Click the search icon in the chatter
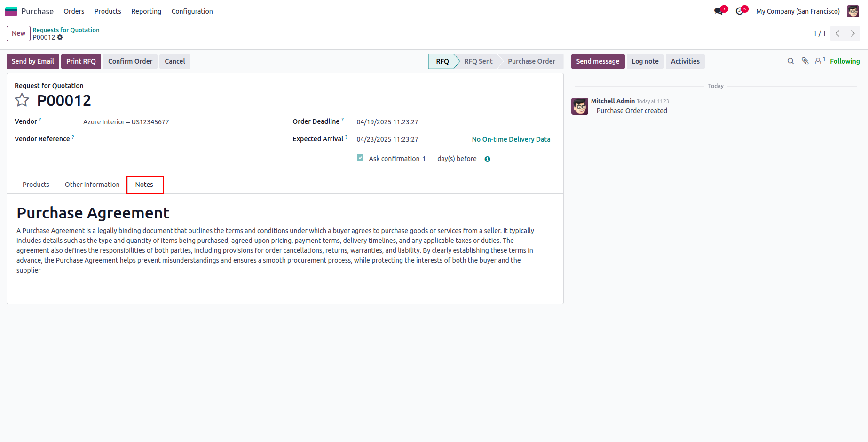Viewport: 868px width, 442px height. (790, 61)
